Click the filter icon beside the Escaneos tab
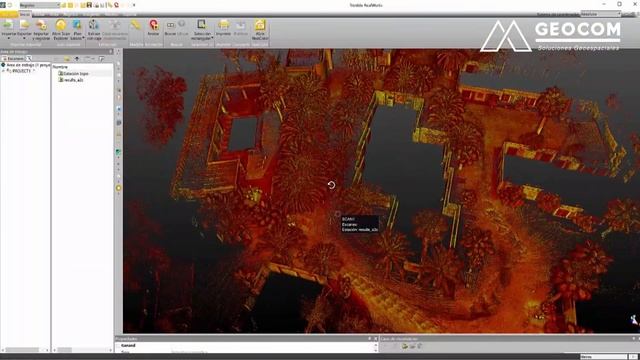Image resolution: width=640 pixels, height=360 pixels. (x=29, y=59)
